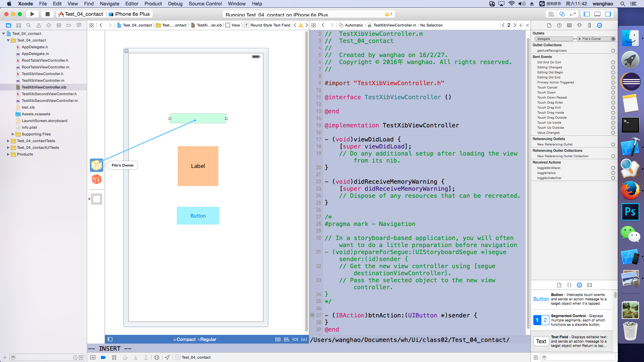Switch to Version editor
The height and width of the screenshot is (362, 644).
573,14
